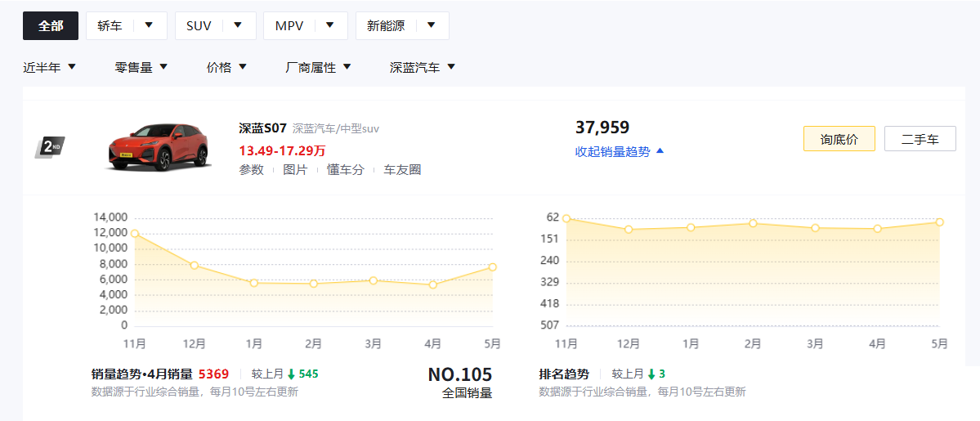Click the 2月 data point on ranking chart
This screenshot has width=980, height=421.
[x=753, y=223]
